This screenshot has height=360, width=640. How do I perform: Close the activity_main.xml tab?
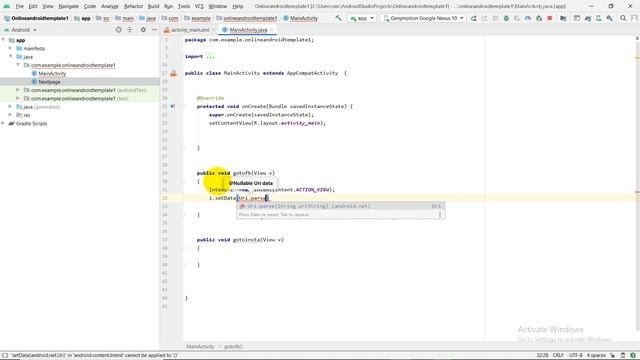coord(213,30)
